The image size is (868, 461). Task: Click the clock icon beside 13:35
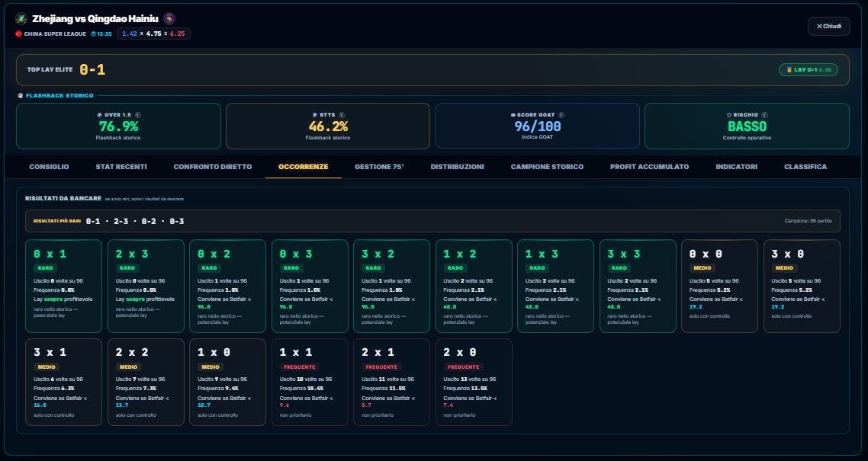tap(93, 34)
